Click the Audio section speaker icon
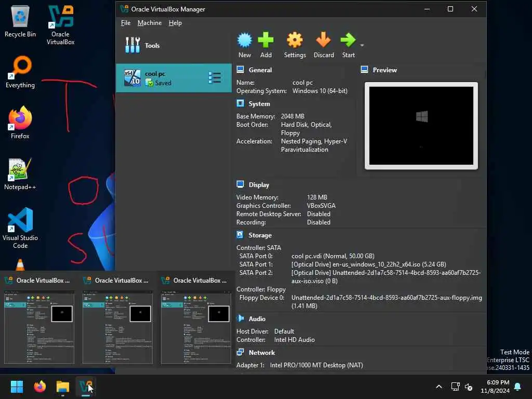 [240, 318]
